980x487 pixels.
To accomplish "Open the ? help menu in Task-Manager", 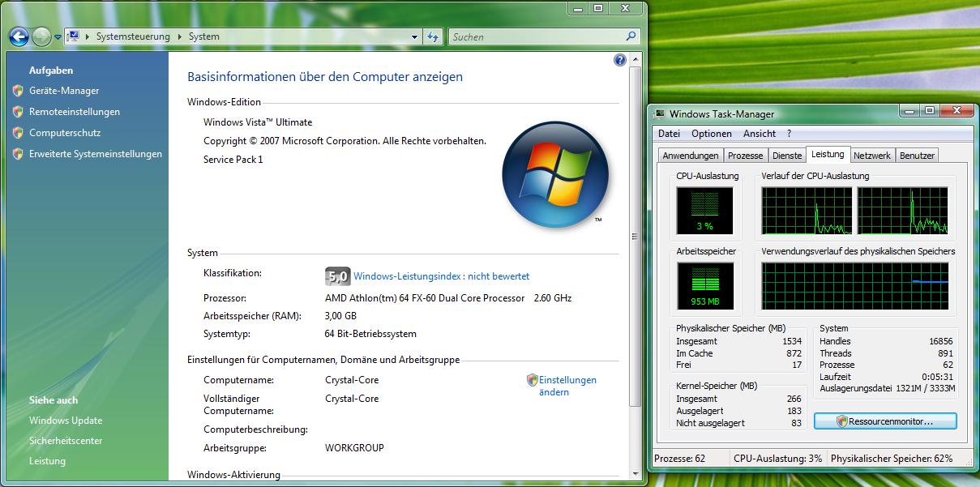I will 790,134.
